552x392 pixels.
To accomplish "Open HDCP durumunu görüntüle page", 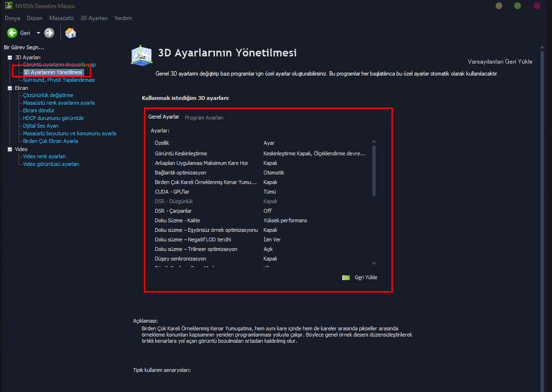I will click(x=53, y=119).
